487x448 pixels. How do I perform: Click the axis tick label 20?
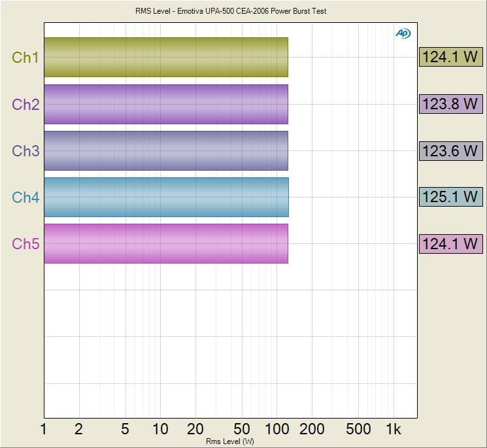point(195,429)
